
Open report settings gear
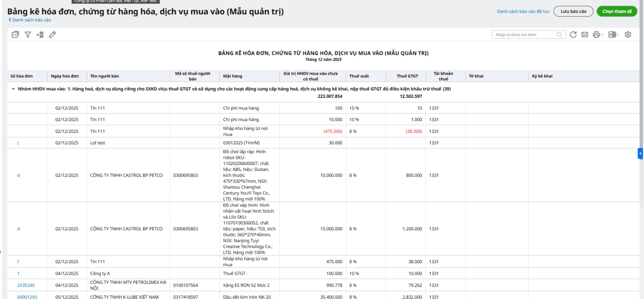click(628, 35)
